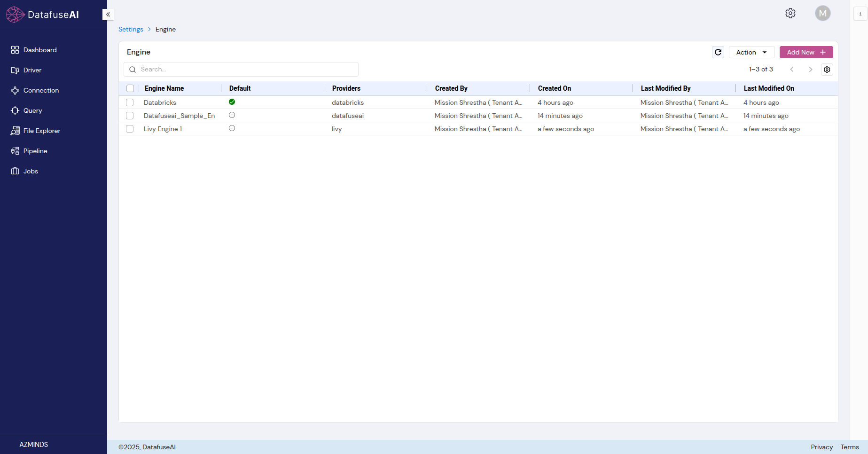Tick the Datafuseai_Sample_En row checkbox
Screen dimensions: 868x454
click(x=130, y=116)
